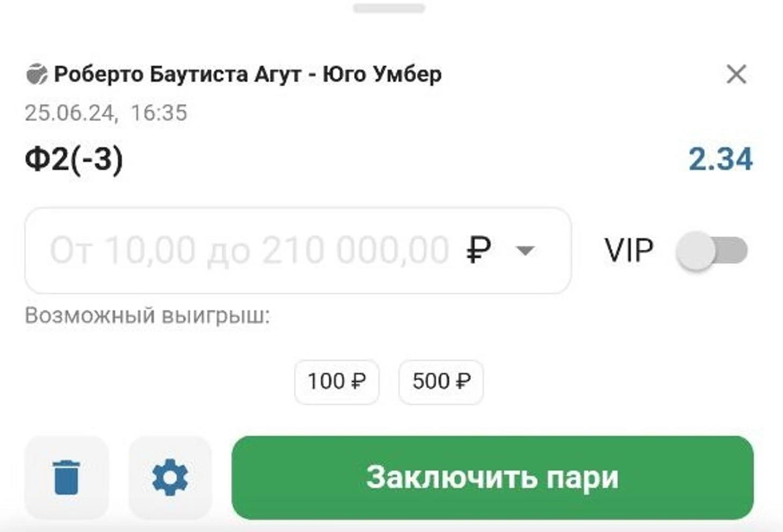Delete the bet with the trash icon
The image size is (783, 532).
pyautogui.click(x=67, y=477)
